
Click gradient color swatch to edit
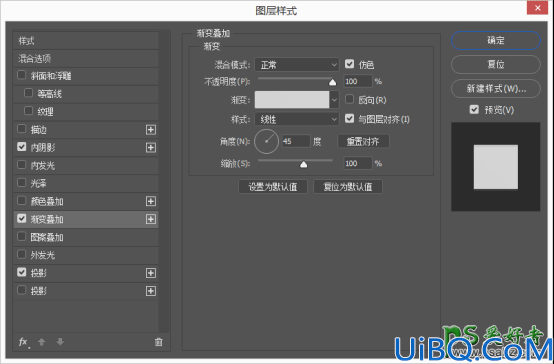pyautogui.click(x=292, y=100)
